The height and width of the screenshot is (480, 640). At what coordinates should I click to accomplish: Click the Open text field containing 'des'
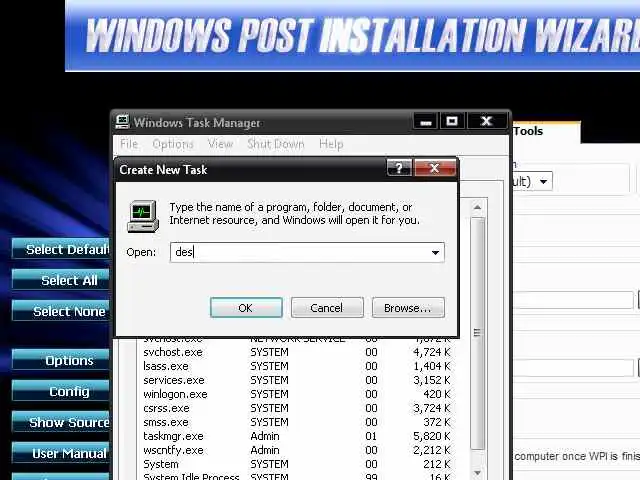307,252
